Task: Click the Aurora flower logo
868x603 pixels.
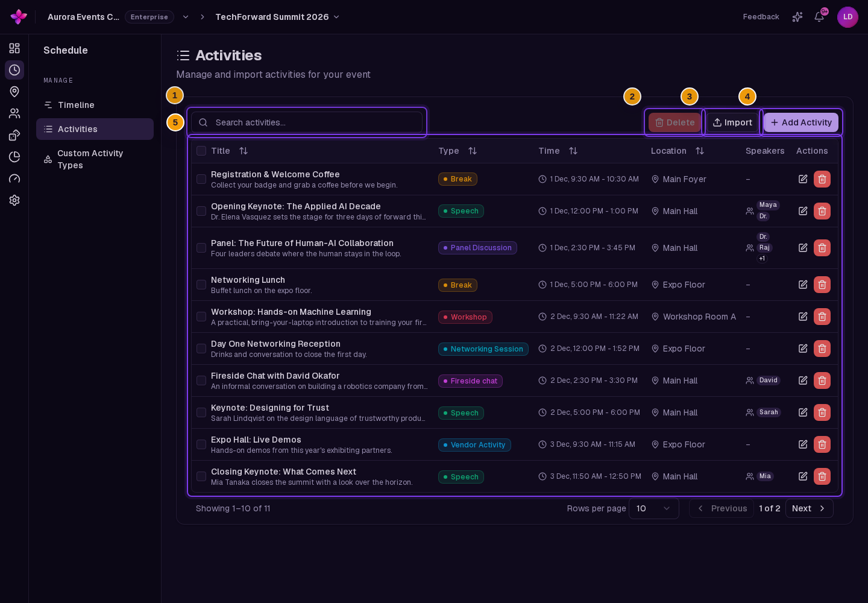Action: coord(19,17)
